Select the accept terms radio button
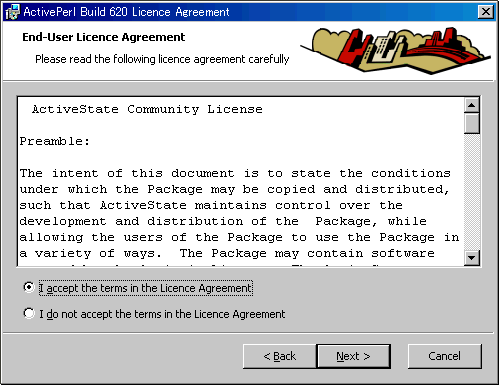This screenshot has height=385, width=499. tap(29, 287)
